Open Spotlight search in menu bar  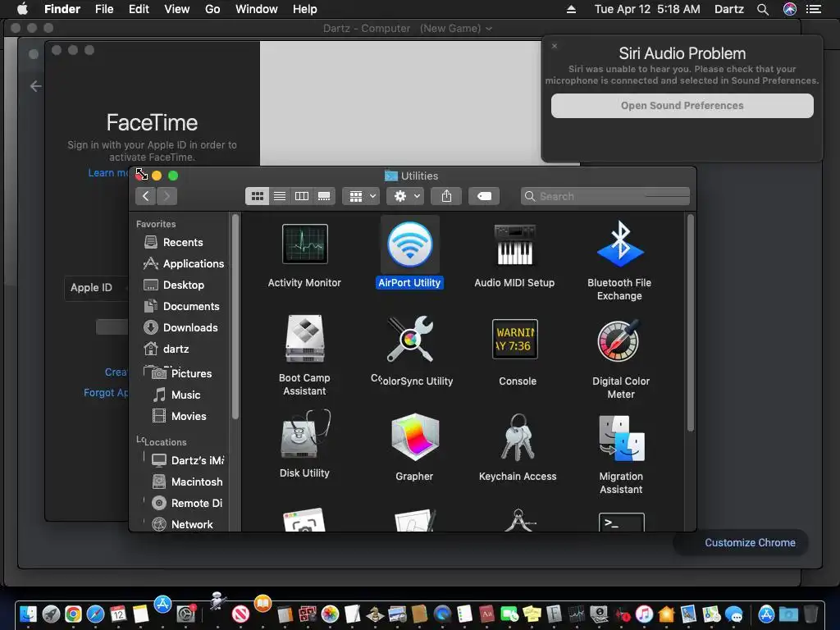point(763,9)
